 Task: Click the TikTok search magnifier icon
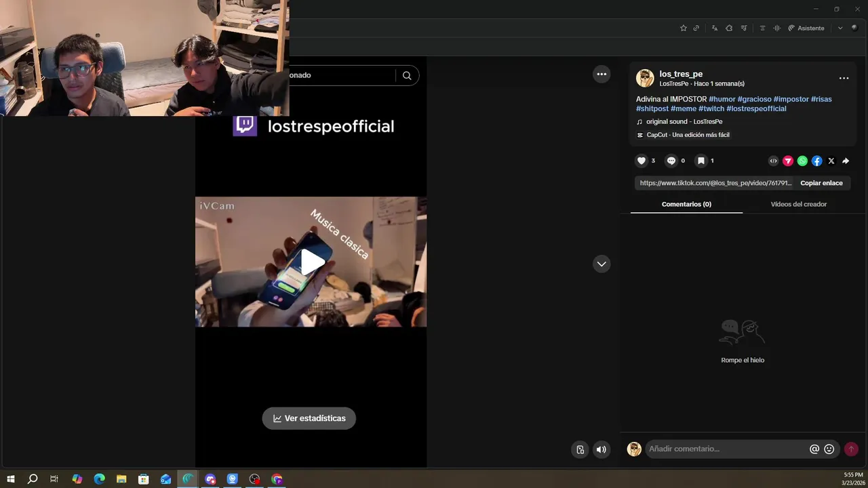(407, 75)
